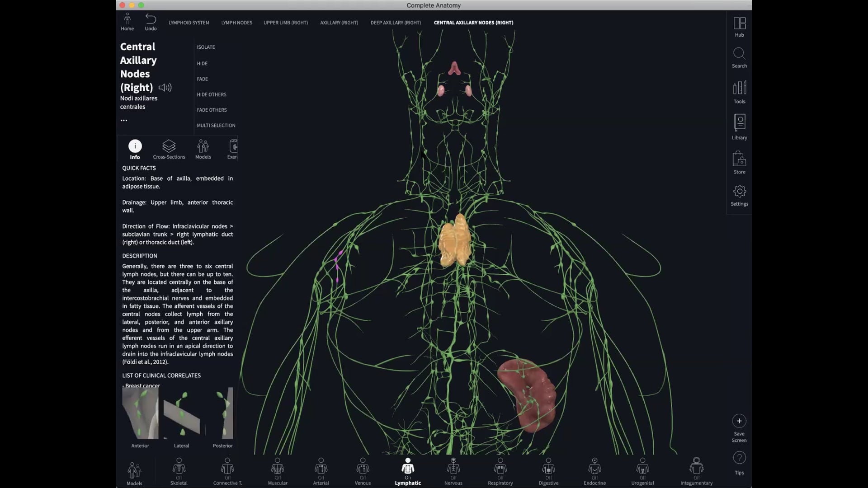Click Fade Others
The image size is (868, 488).
point(212,110)
